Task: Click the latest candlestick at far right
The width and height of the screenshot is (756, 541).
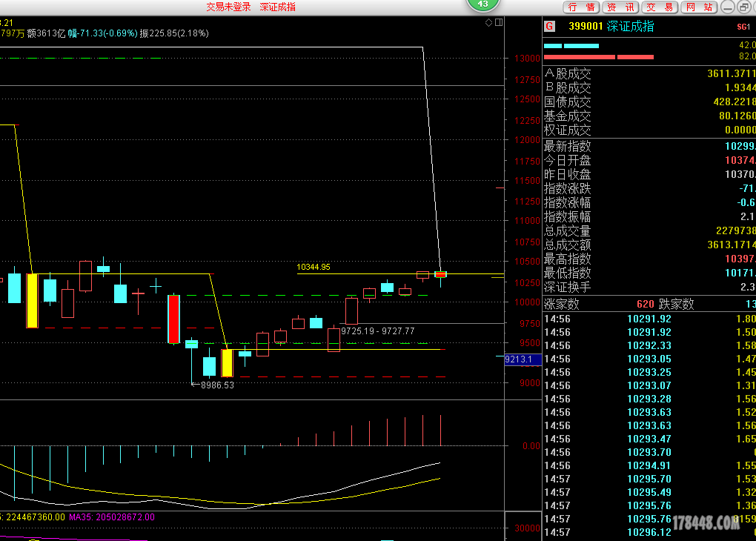Action: point(441,275)
